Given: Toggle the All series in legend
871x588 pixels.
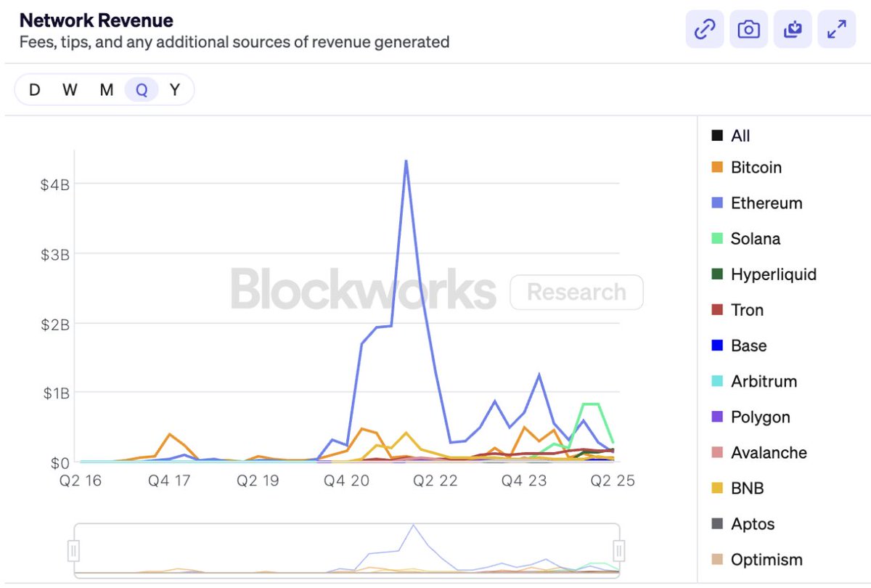Looking at the screenshot, I should tap(740, 136).
